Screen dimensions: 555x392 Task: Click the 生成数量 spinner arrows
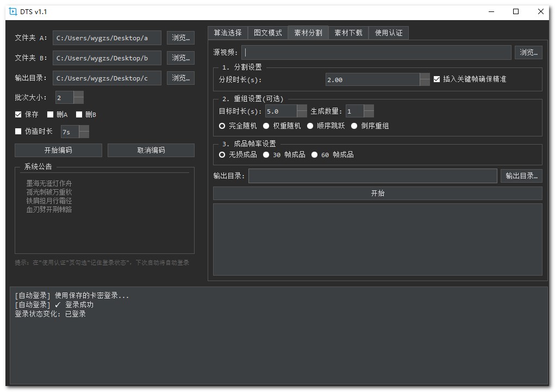coord(369,111)
